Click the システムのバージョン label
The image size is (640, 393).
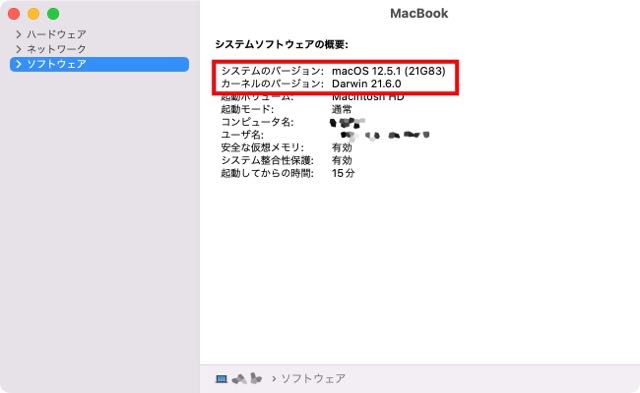[272, 71]
